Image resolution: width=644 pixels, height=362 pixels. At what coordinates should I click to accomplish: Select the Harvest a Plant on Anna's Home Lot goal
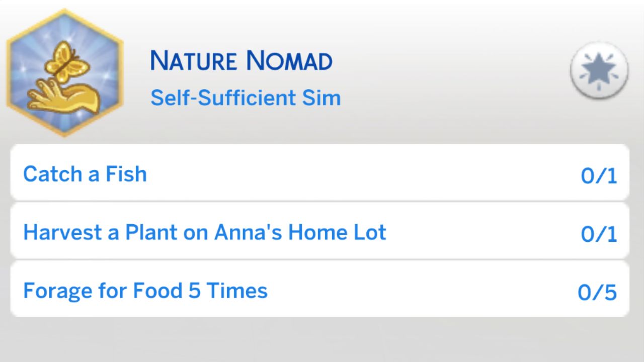[x=204, y=232]
